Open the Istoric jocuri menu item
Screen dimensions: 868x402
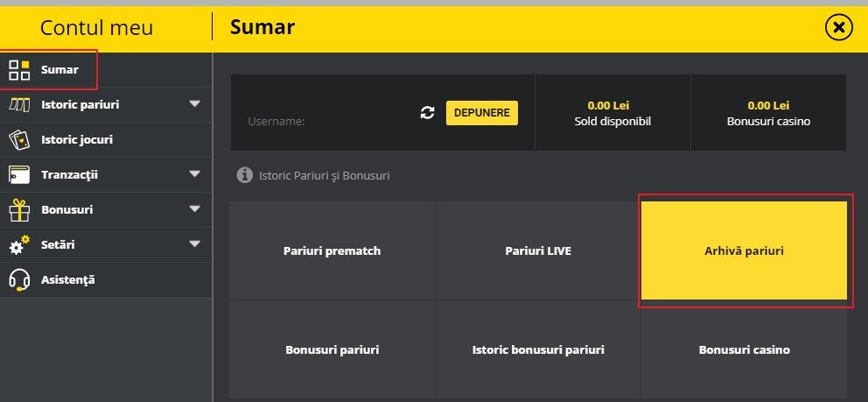77,139
